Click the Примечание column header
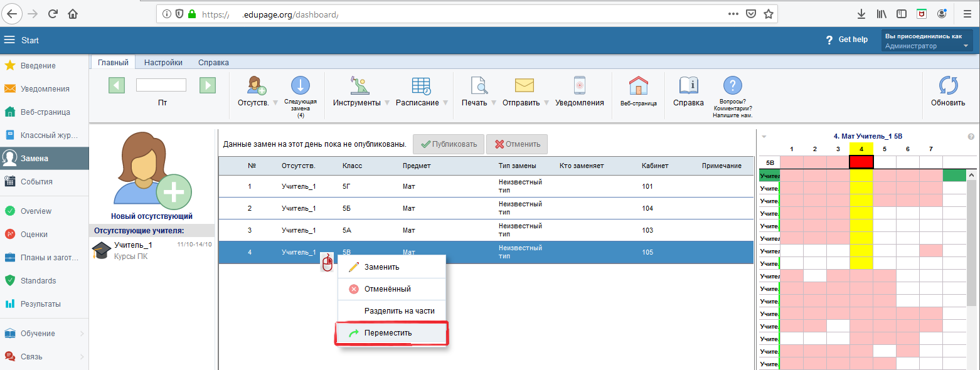 coord(722,166)
